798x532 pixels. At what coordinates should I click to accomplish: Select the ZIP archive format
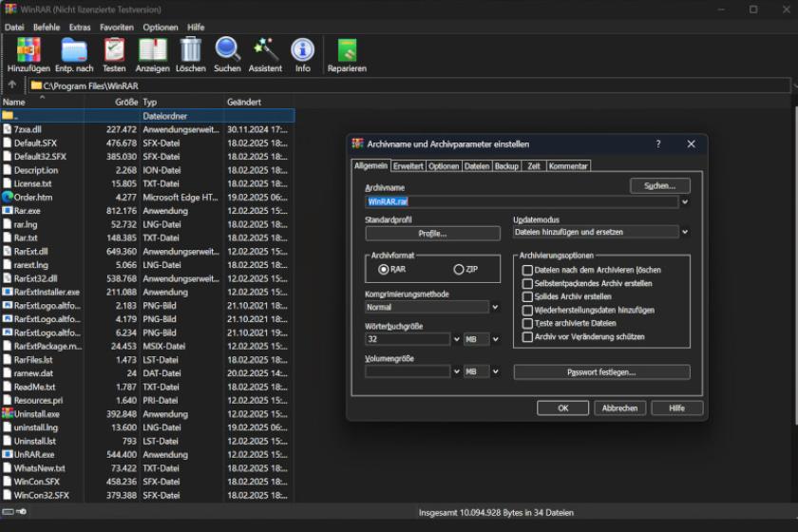point(459,269)
